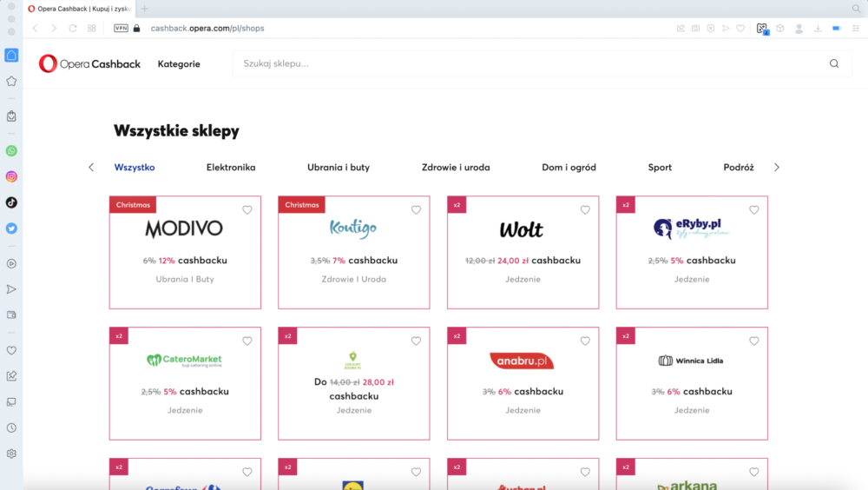Viewport: 868px width, 490px height.
Task: Select the Wszystko category tab
Action: click(x=135, y=168)
